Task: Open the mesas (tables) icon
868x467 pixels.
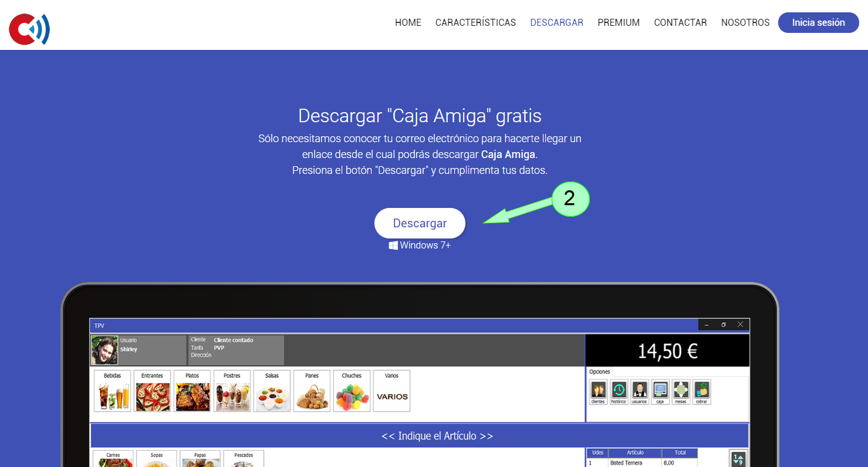Action: click(680, 391)
